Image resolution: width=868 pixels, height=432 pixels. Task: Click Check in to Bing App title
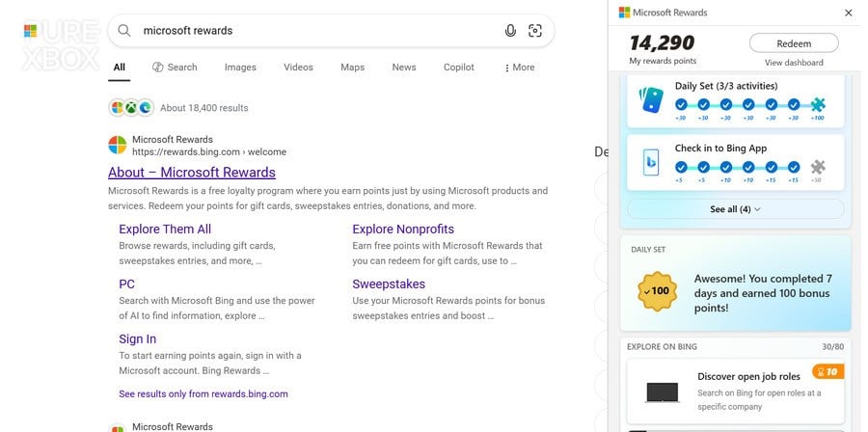tap(720, 148)
